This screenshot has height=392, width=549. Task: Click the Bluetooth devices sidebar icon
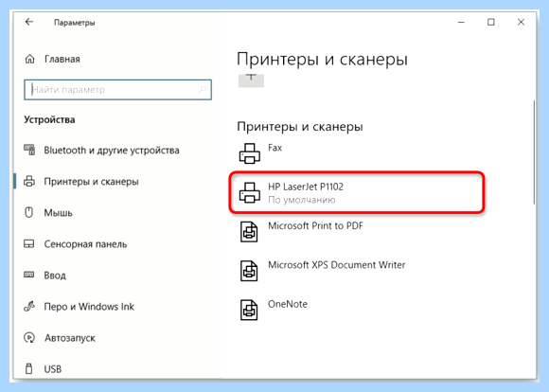coord(29,150)
